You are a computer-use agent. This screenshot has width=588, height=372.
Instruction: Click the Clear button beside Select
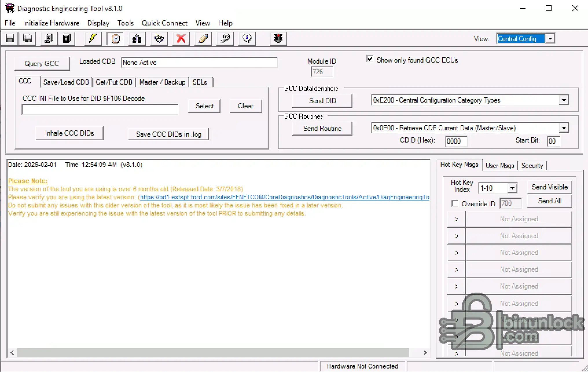[246, 106]
